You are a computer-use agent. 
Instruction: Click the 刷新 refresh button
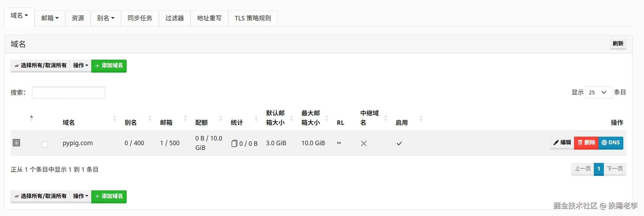coord(618,44)
